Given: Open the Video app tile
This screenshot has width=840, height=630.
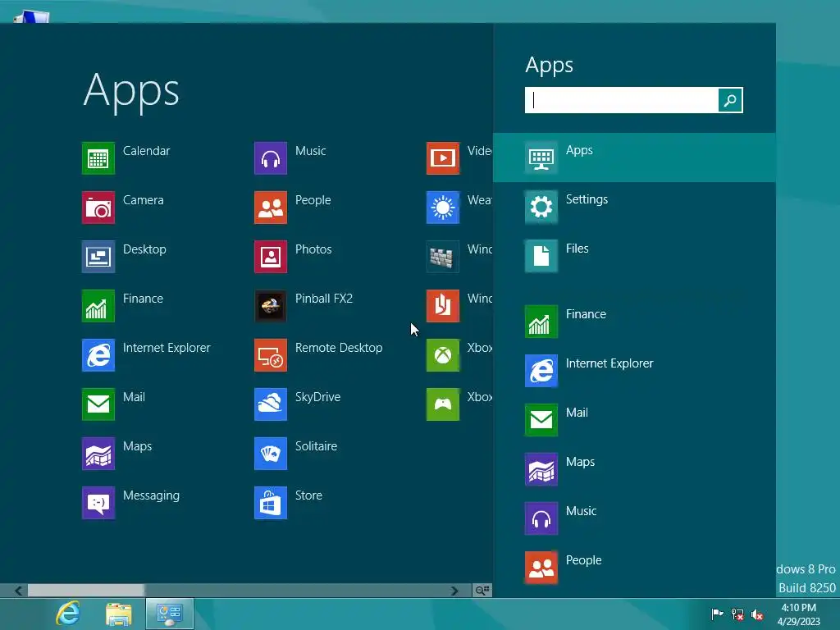Looking at the screenshot, I should 459,158.
